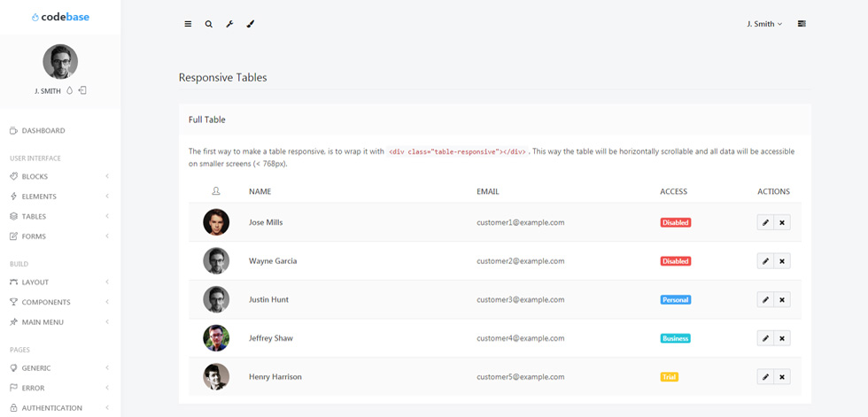The width and height of the screenshot is (868, 417).
Task: Click the droplet icon under J. SMITH
Action: pyautogui.click(x=70, y=90)
